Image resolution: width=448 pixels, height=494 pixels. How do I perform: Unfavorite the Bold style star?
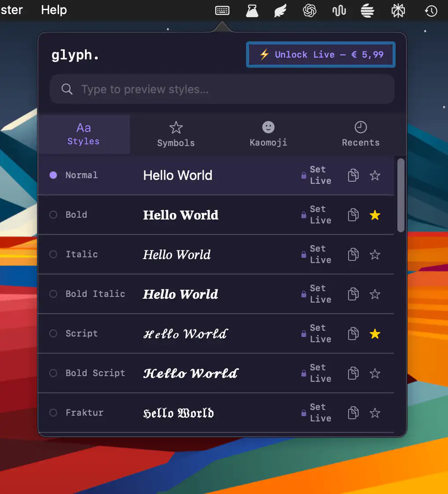tap(375, 215)
